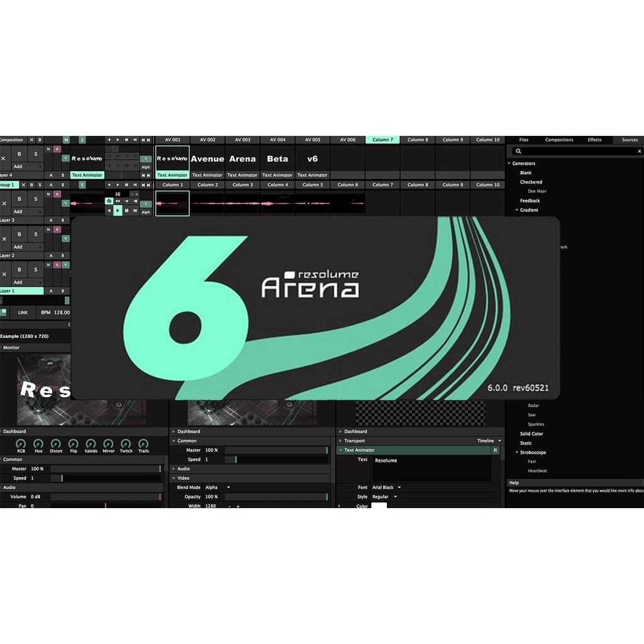Switch to the Sources tab
The height and width of the screenshot is (644, 644).
coord(629,140)
